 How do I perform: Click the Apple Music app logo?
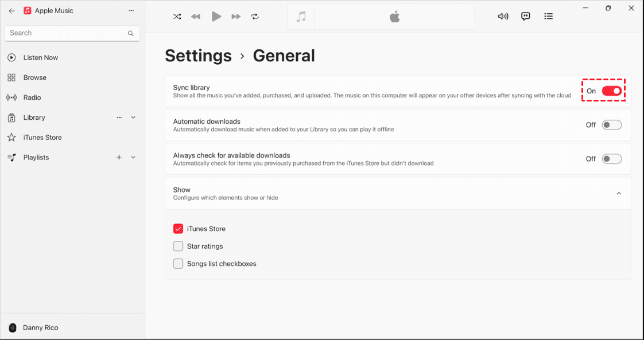pyautogui.click(x=28, y=11)
